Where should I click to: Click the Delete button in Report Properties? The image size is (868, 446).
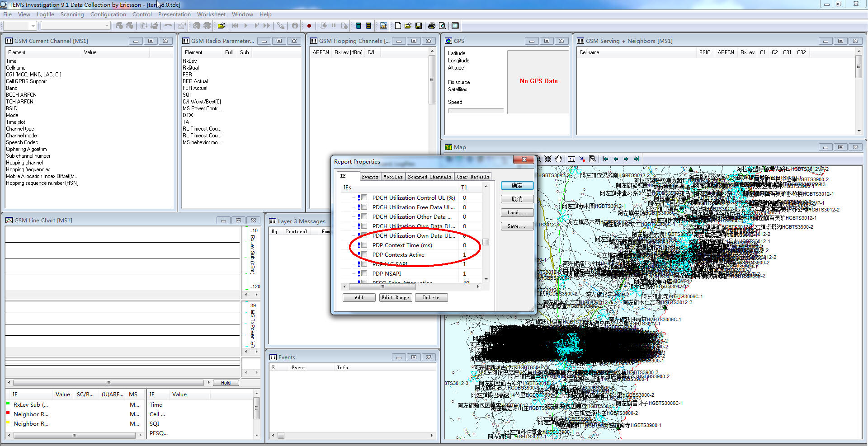[431, 297]
